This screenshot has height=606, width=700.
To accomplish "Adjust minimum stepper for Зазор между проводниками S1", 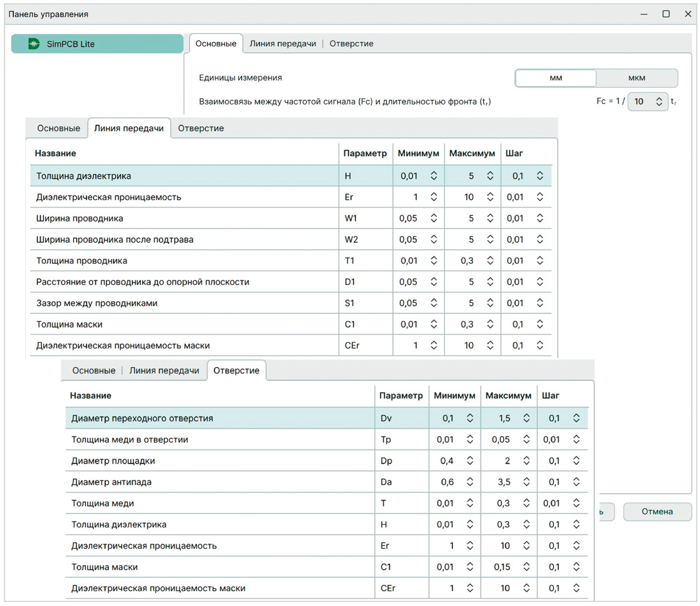I will [434, 303].
